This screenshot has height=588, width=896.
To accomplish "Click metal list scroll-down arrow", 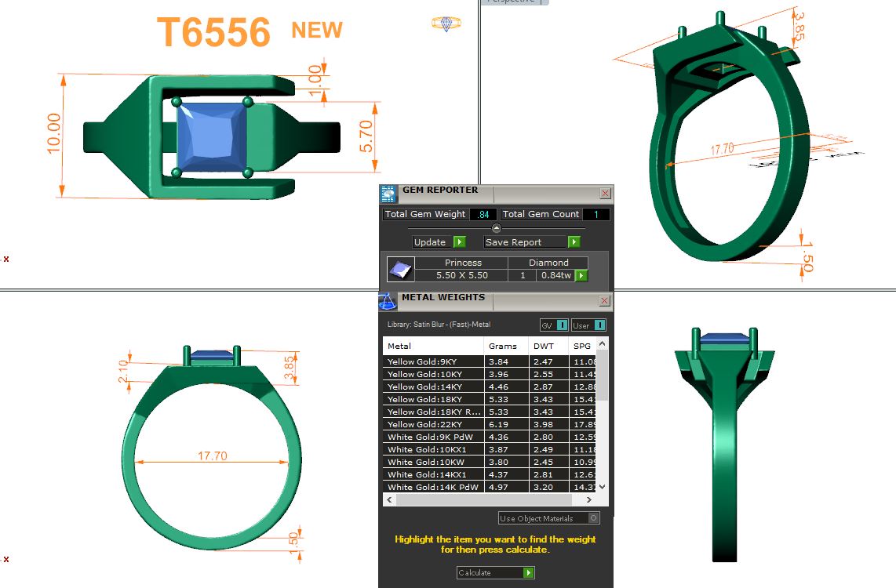I will pos(602,487).
